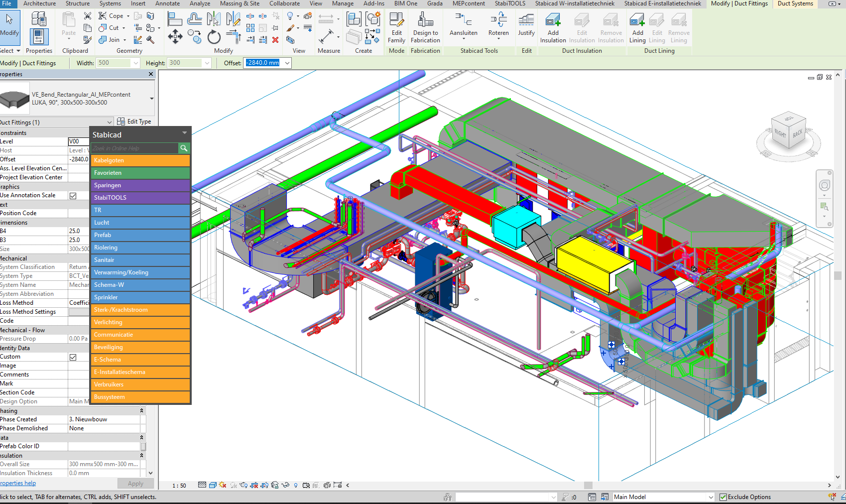This screenshot has width=846, height=504.
Task: Open the Systems ribbon tab
Action: click(x=110, y=3)
